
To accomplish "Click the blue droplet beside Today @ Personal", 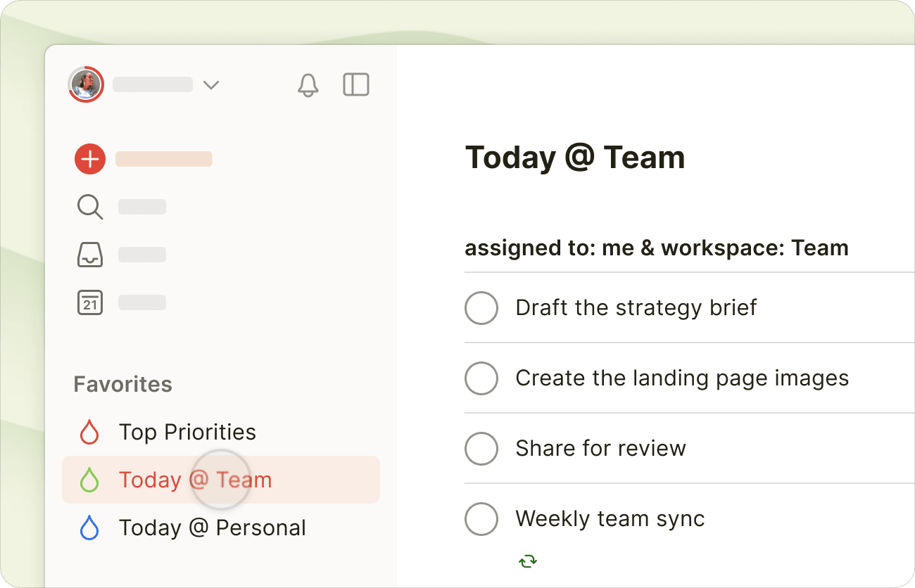I will click(89, 528).
